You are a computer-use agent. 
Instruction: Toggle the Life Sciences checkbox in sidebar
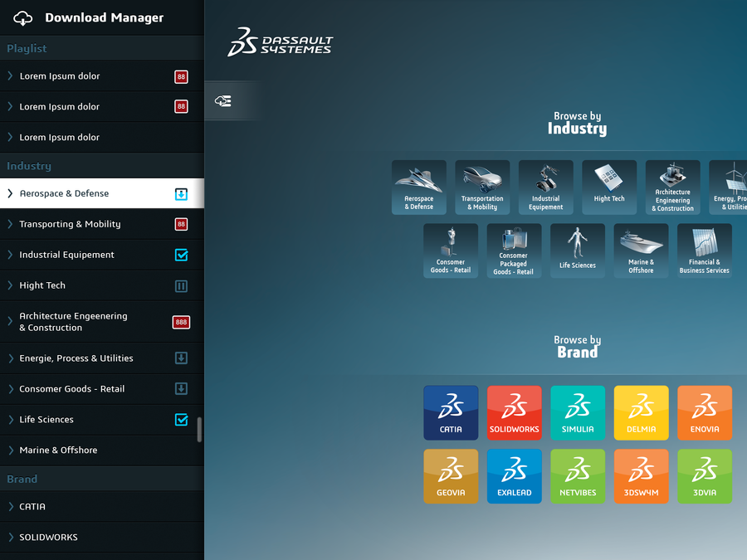[x=181, y=420]
